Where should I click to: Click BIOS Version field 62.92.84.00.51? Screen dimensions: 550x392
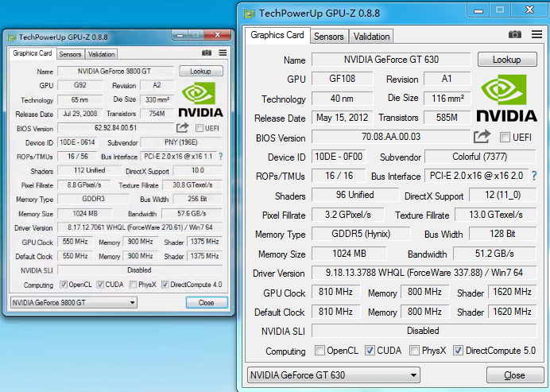[x=116, y=128]
